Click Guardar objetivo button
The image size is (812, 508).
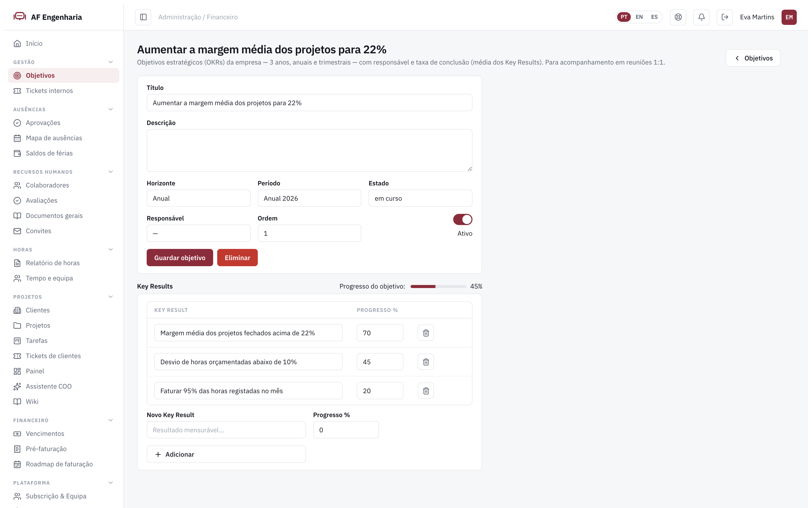[x=180, y=258]
